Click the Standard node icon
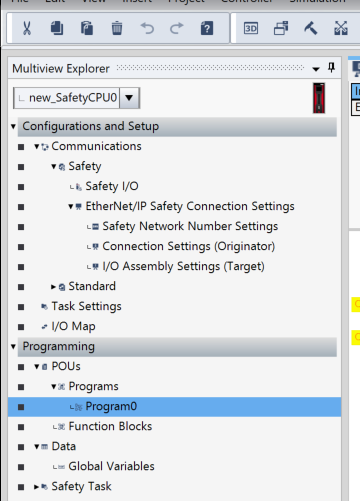 62,287
